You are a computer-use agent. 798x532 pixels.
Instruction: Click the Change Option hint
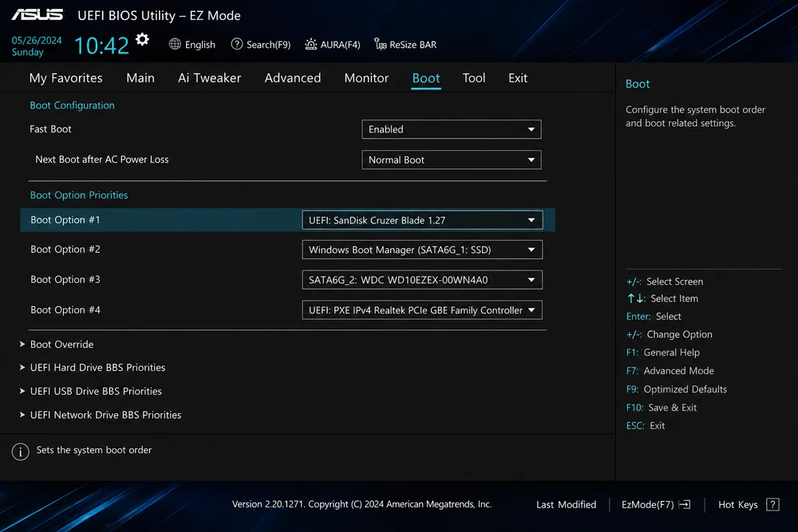point(670,334)
